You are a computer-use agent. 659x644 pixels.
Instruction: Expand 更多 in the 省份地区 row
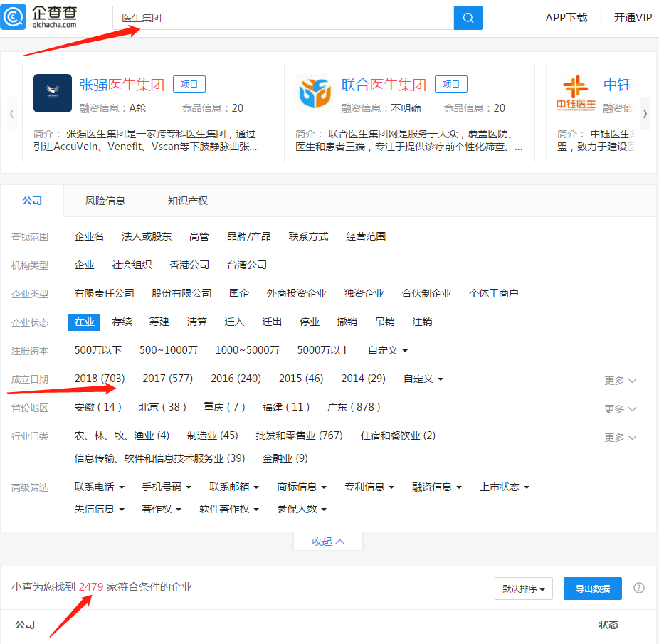point(620,409)
